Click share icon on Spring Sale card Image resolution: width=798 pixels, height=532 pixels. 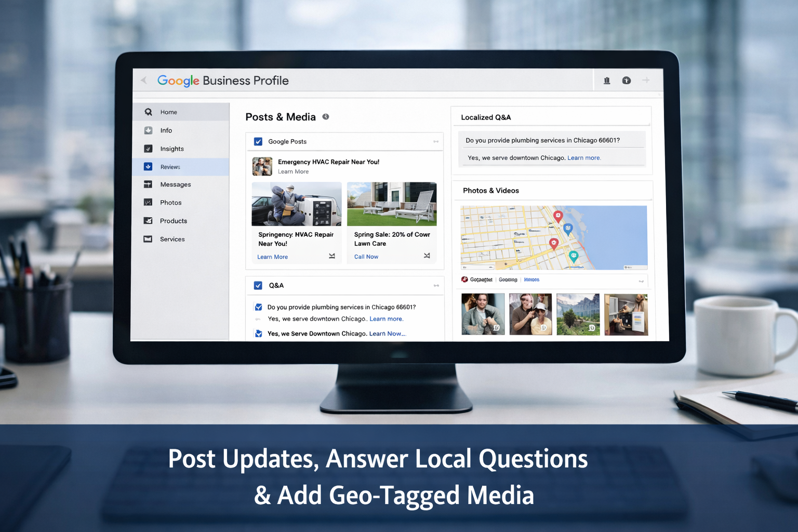[x=427, y=256]
